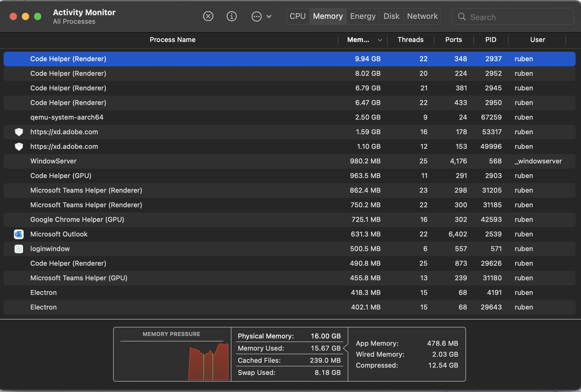Click the 2.50 GB qemu memory value
The height and width of the screenshot is (392, 581).
(367, 118)
